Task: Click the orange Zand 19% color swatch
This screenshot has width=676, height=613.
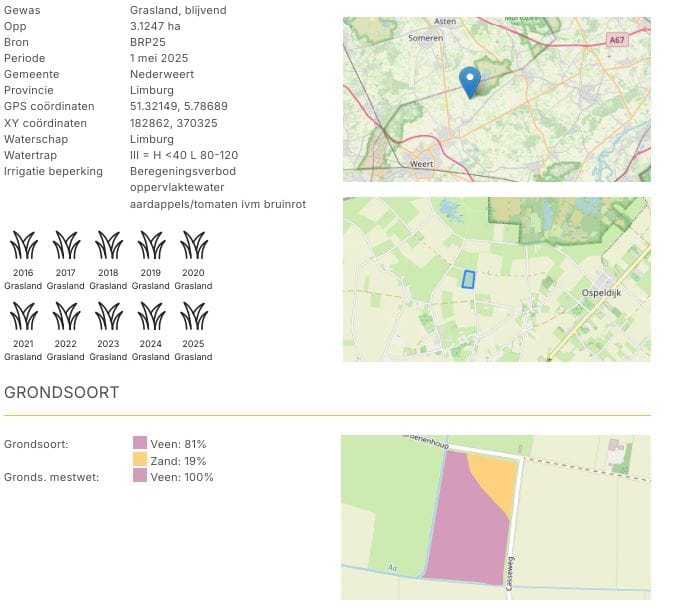Action: click(139, 460)
